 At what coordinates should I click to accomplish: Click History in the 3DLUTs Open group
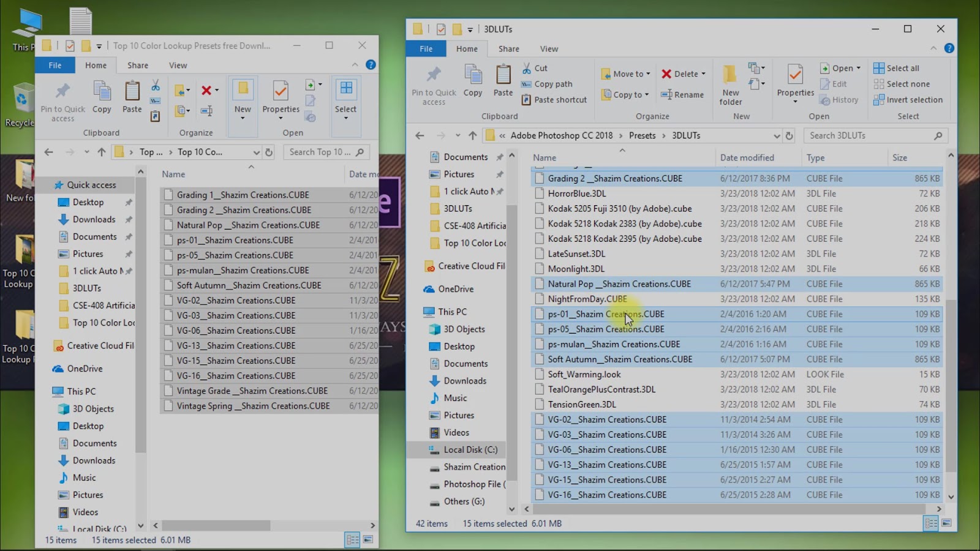pos(839,100)
